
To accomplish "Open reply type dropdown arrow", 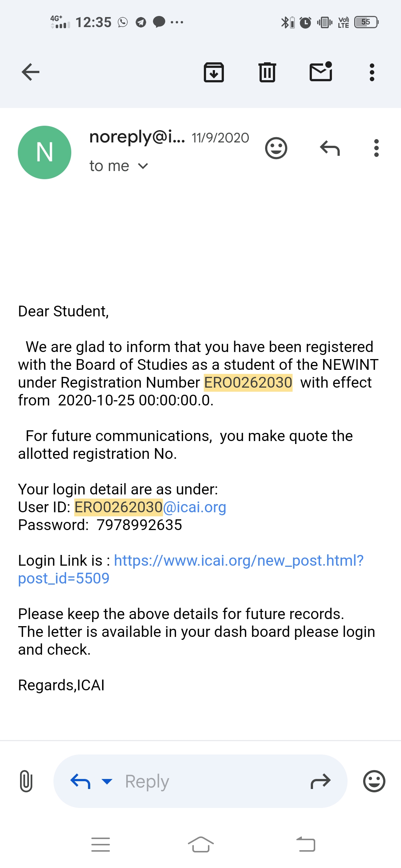I will 107,781.
